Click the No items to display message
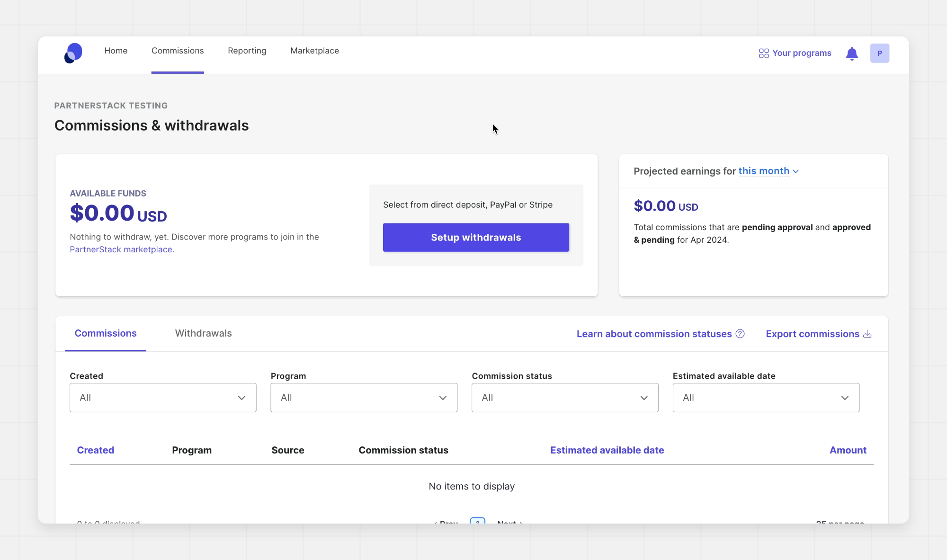The image size is (947, 560). pyautogui.click(x=472, y=486)
